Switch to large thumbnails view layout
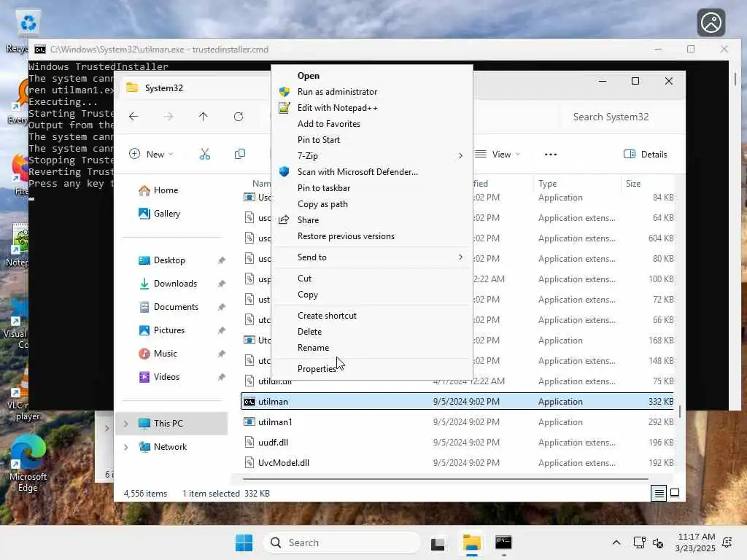The height and width of the screenshot is (560, 747). tap(675, 494)
